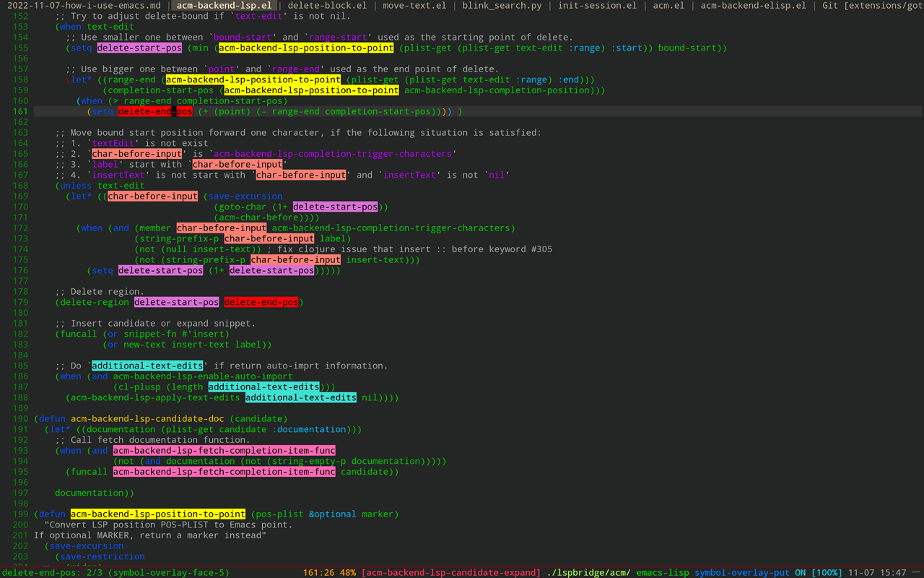
Task: Switch to the Git [extensions tab
Action: pos(873,6)
